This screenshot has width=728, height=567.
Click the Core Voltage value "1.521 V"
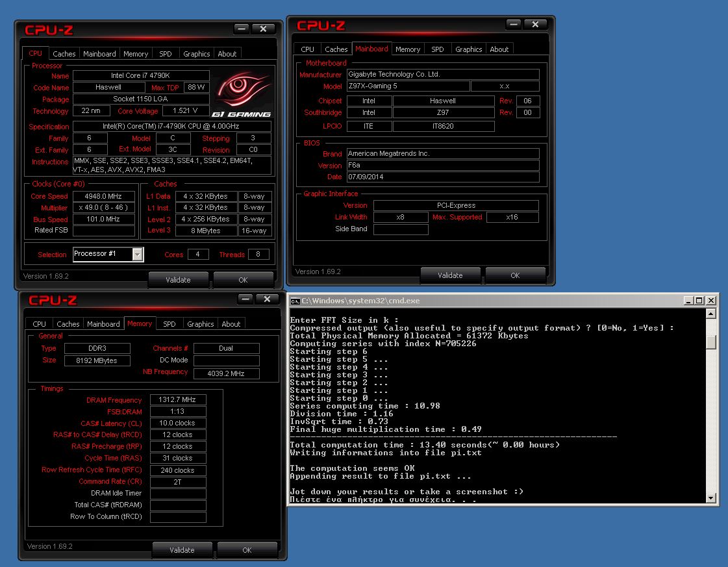point(185,110)
